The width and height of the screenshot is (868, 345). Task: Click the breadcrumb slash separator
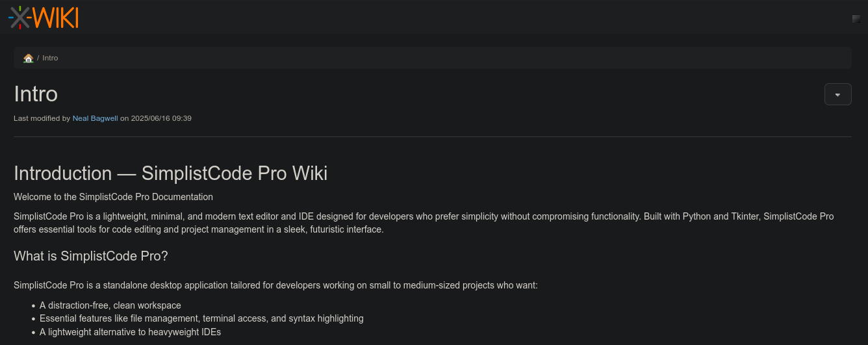pyautogui.click(x=38, y=58)
